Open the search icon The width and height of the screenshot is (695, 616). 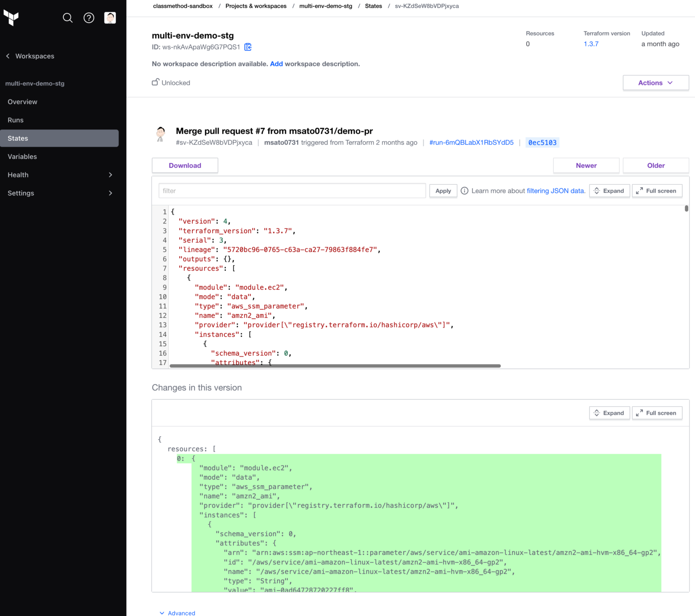tap(67, 18)
